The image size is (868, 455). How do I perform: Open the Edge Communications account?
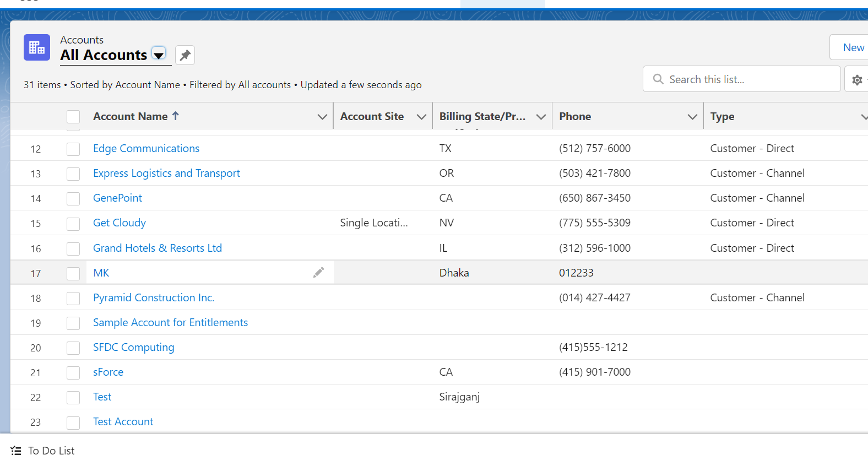click(146, 148)
